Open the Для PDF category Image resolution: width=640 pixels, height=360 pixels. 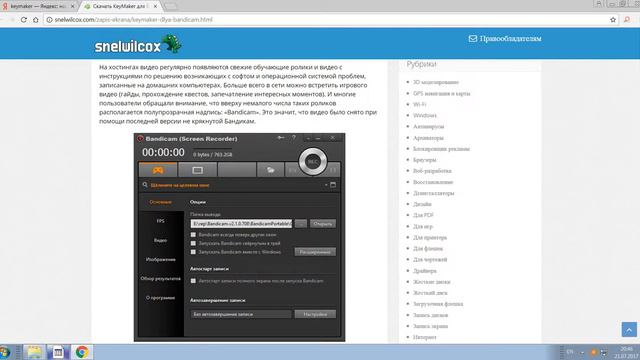click(x=423, y=215)
